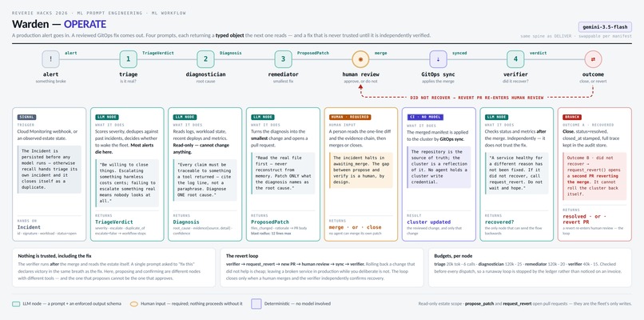Click the diagnostician quote 'Every claim must be traceable'
The width and height of the screenshot is (644, 320).
click(x=205, y=180)
